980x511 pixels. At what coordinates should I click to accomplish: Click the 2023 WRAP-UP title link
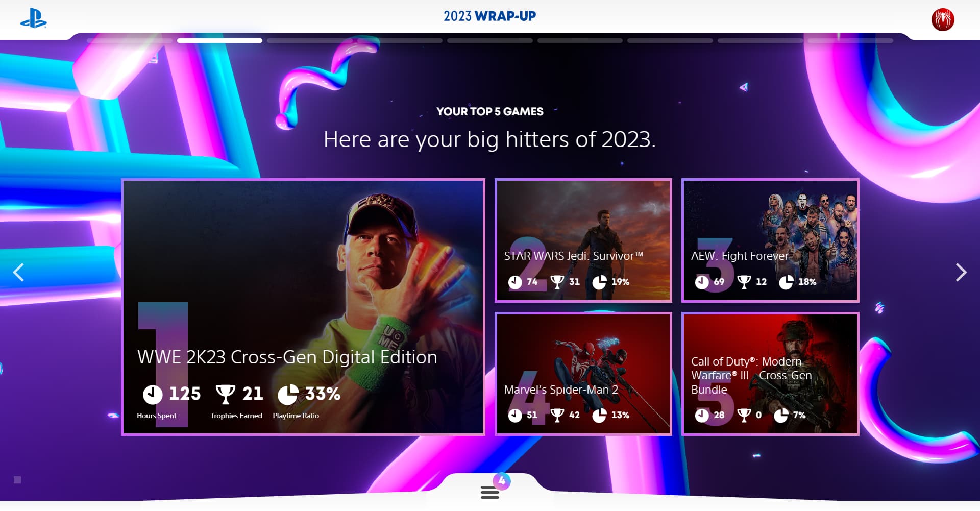[x=490, y=16]
